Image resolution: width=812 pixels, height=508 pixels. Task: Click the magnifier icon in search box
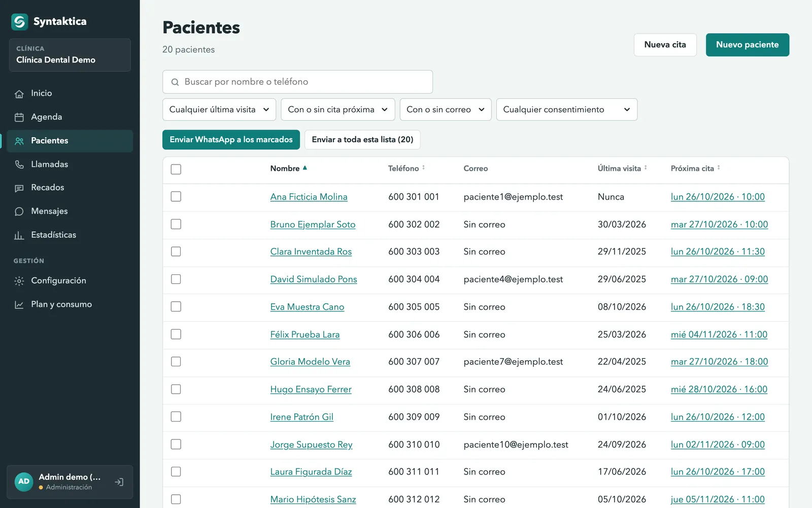(175, 82)
